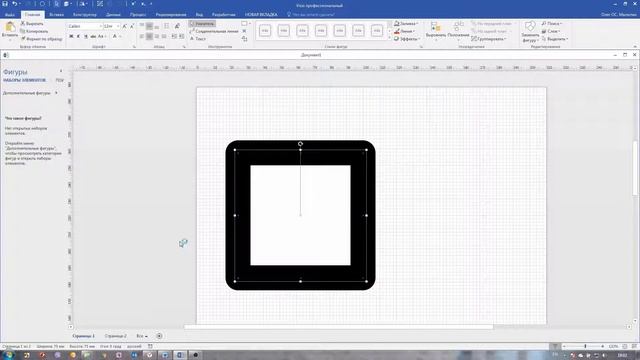Screen dimensions: 640x360
Task: Open All pages (Все) list
Action: click(142, 336)
